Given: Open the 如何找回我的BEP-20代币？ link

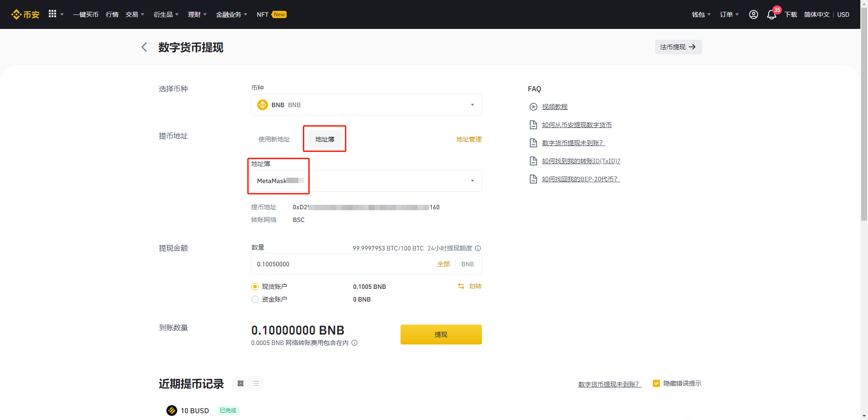Looking at the screenshot, I should [581, 179].
